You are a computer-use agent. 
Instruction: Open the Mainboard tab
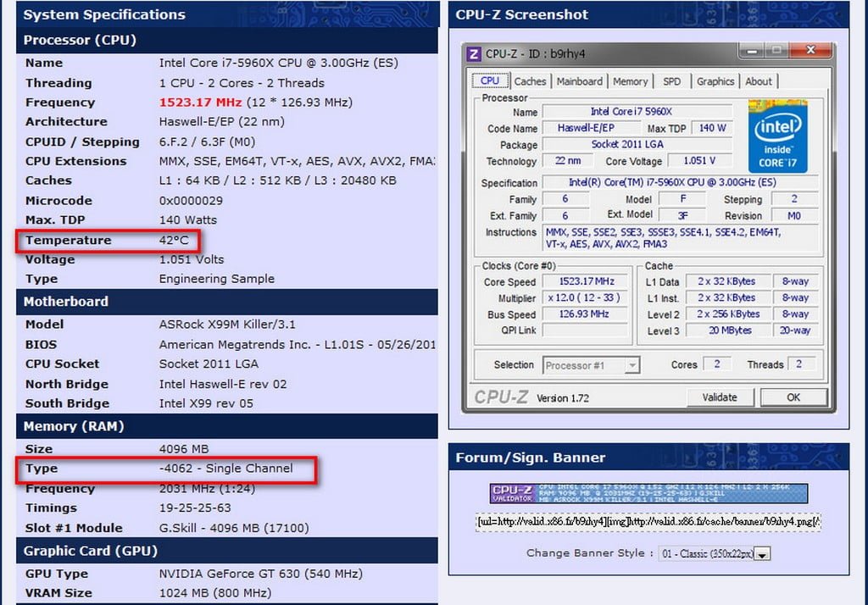[580, 81]
